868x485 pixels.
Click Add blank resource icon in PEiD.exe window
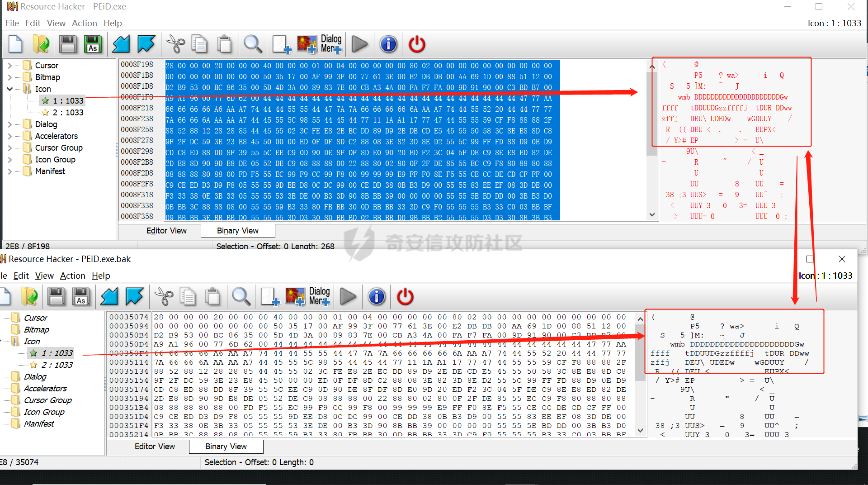coord(282,44)
